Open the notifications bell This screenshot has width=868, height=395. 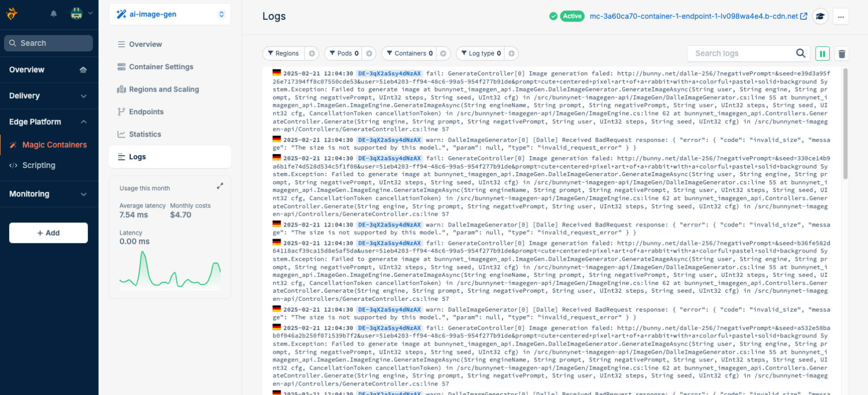click(53, 14)
